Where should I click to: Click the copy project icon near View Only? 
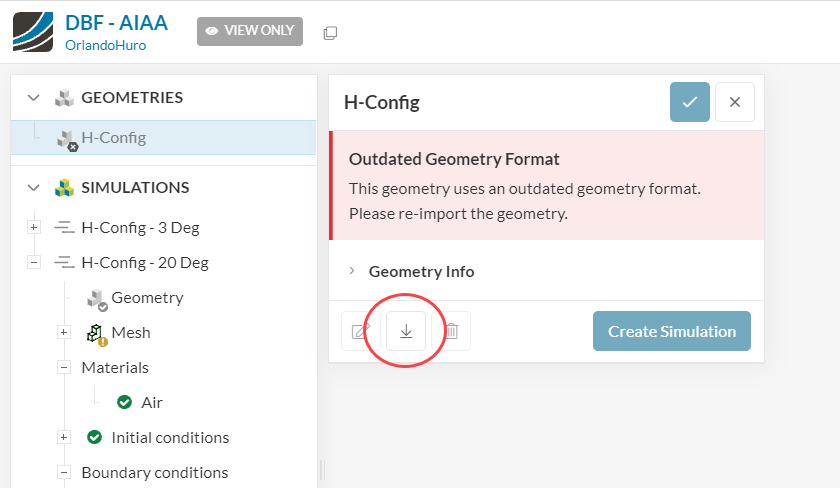(x=330, y=33)
